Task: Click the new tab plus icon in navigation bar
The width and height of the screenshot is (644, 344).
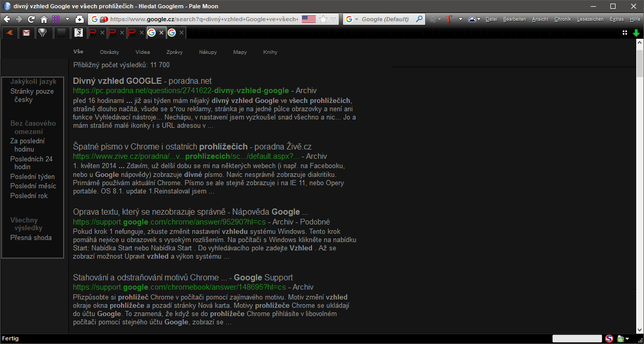Action: [80, 19]
